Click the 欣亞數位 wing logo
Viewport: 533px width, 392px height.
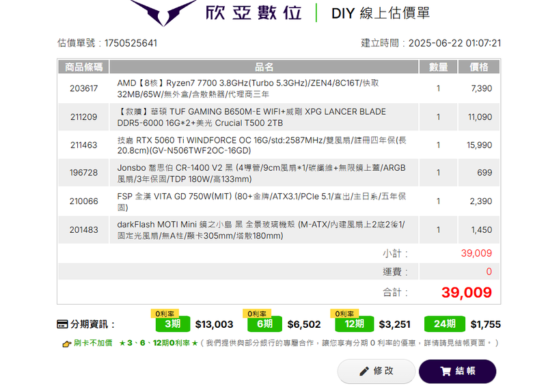coord(163,13)
